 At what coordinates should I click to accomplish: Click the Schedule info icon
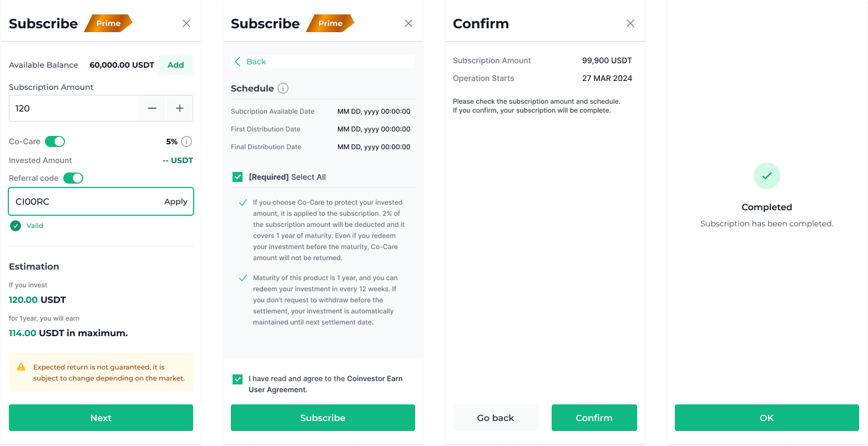pyautogui.click(x=283, y=88)
